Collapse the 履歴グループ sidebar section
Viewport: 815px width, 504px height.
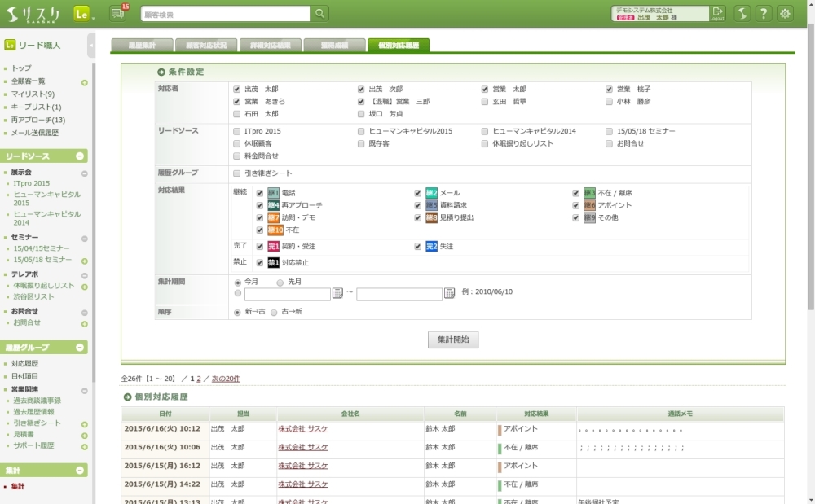click(x=80, y=348)
